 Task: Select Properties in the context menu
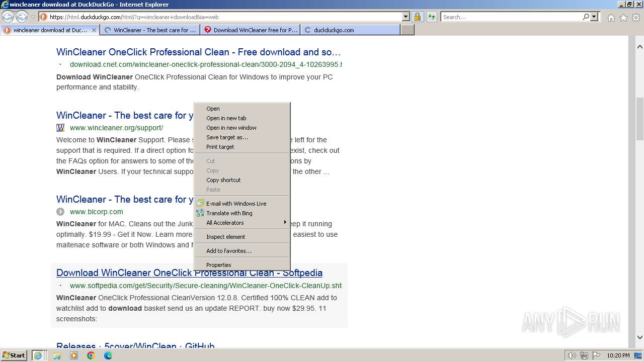[242, 265]
